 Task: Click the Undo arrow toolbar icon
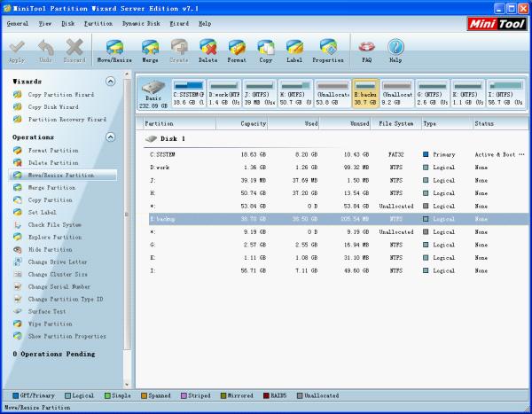point(45,51)
